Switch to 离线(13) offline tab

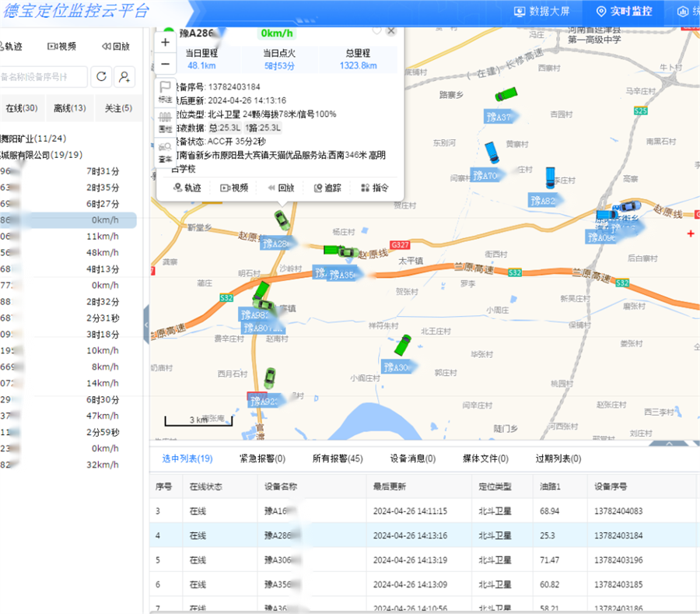click(68, 108)
